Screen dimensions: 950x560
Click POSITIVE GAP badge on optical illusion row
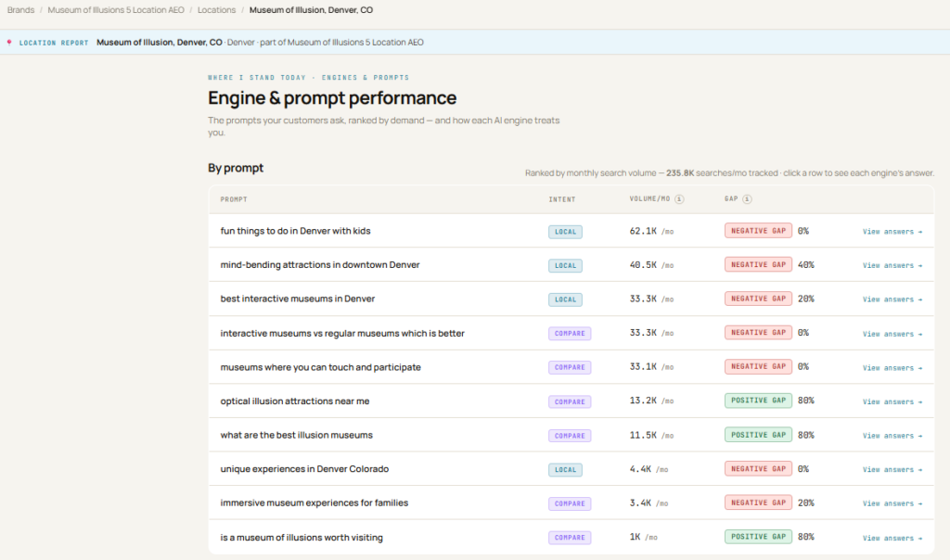point(758,401)
